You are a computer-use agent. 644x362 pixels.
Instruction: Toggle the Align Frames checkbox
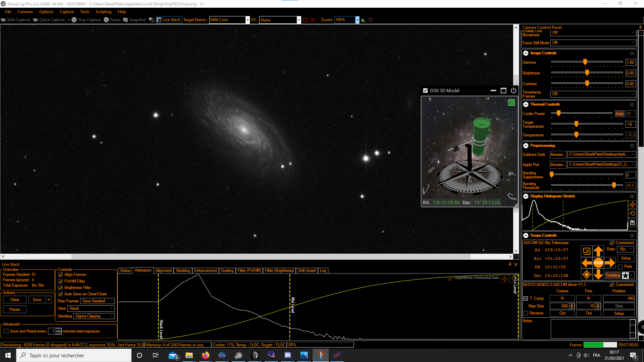[x=61, y=275]
